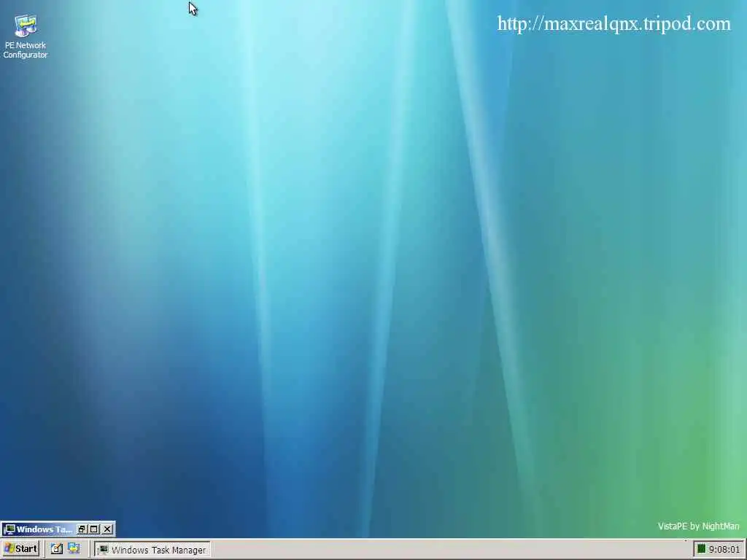Close the minimized Windows Task Manager window
The width and height of the screenshot is (747, 560).
pyautogui.click(x=107, y=529)
